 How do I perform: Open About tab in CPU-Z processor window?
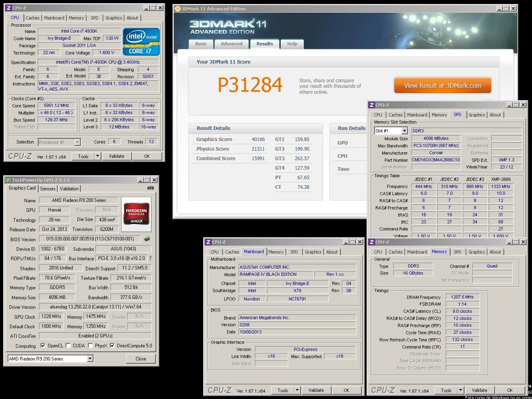coord(132,18)
